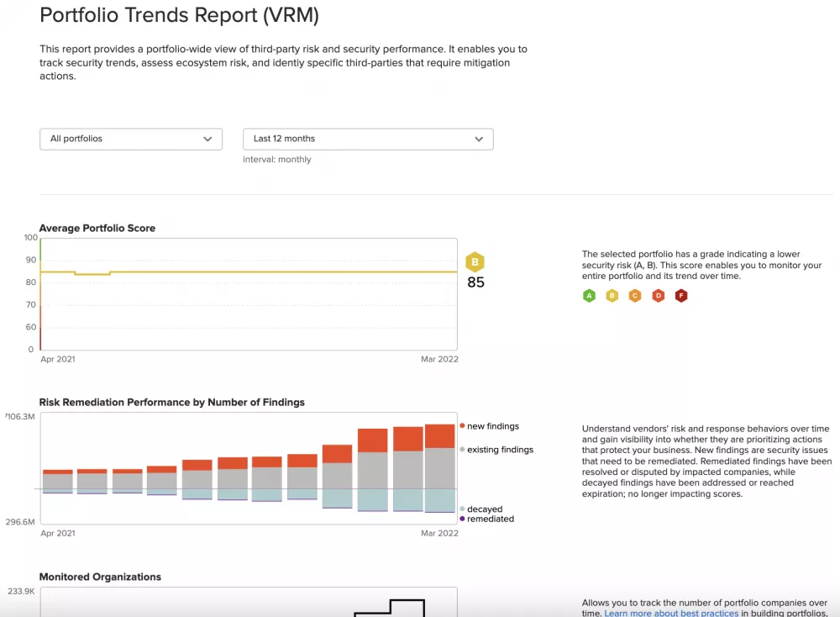Image resolution: width=840 pixels, height=617 pixels.
Task: Click Risk Remediation Performance by Number of Findings heading
Action: 172,403
